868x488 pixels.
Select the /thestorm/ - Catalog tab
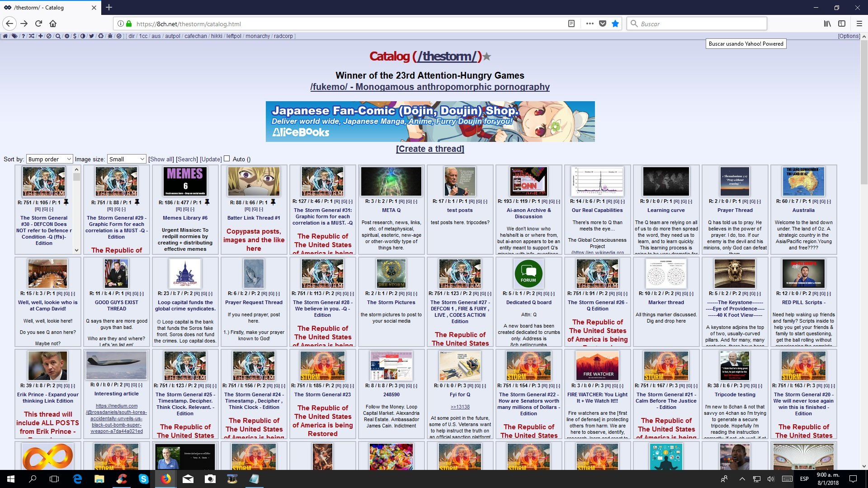(50, 7)
